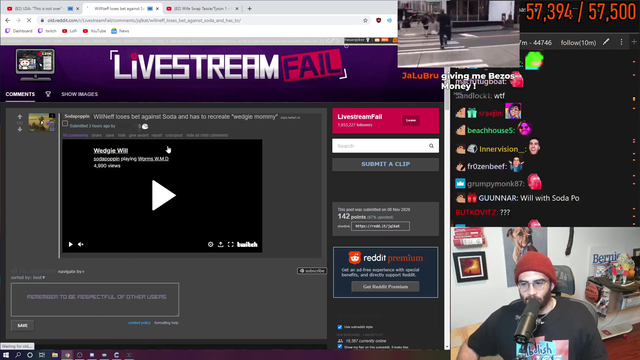640x360 pixels.
Task: Open the LoFi bookmark
Action: tap(69, 31)
